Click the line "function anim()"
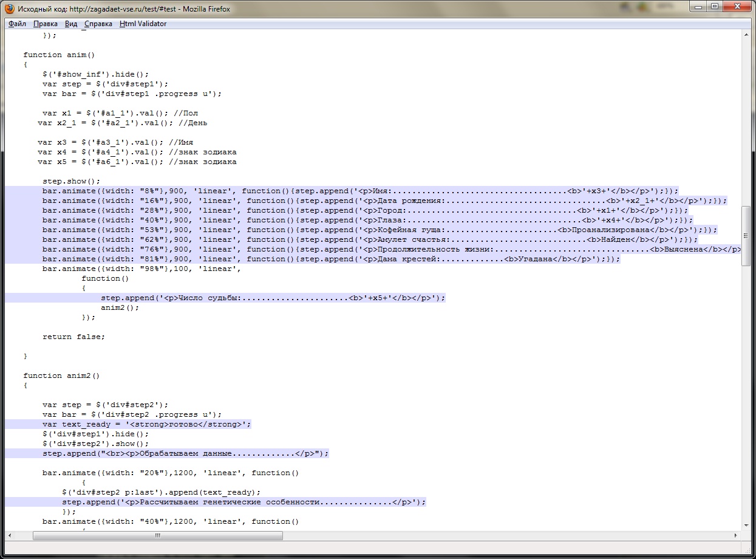756x559 pixels. [60, 55]
